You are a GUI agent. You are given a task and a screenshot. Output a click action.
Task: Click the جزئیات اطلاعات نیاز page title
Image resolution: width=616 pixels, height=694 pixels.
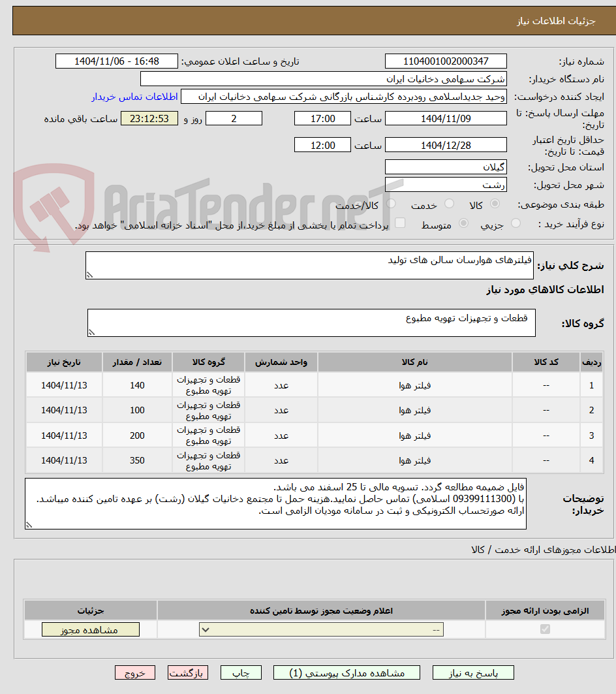tap(556, 21)
